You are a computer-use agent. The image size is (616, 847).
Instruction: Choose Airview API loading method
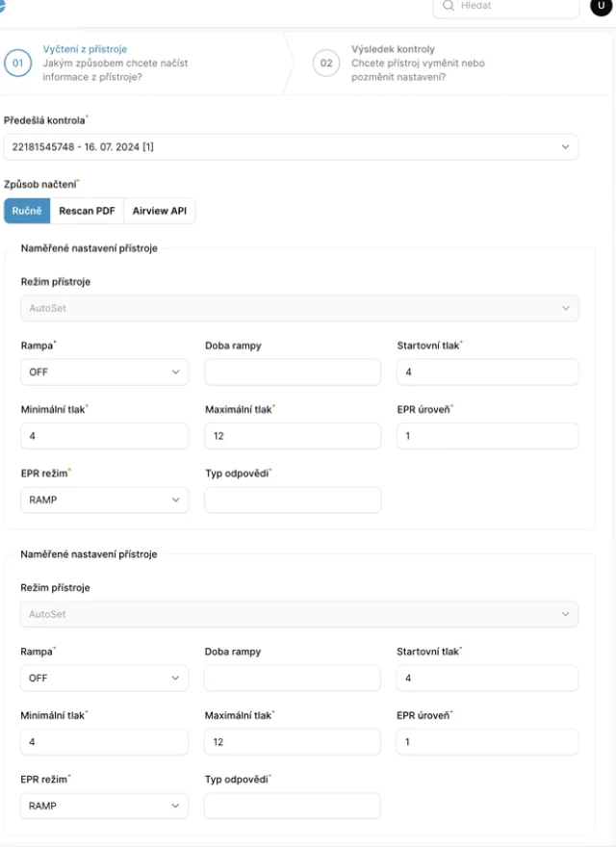click(x=160, y=211)
